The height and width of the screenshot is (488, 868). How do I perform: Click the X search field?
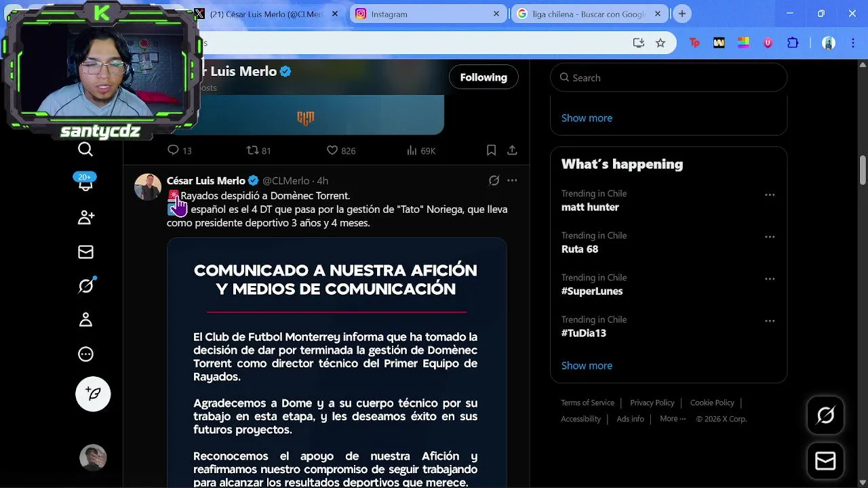click(669, 78)
